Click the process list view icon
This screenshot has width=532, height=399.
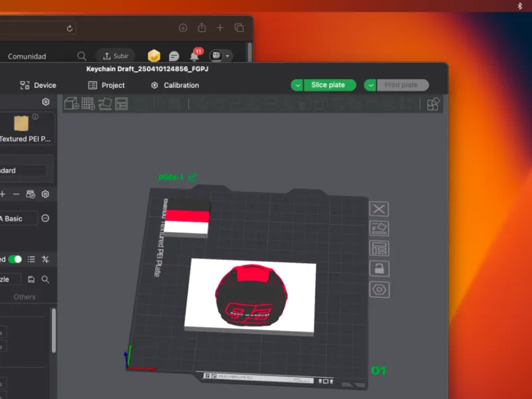pos(31,259)
